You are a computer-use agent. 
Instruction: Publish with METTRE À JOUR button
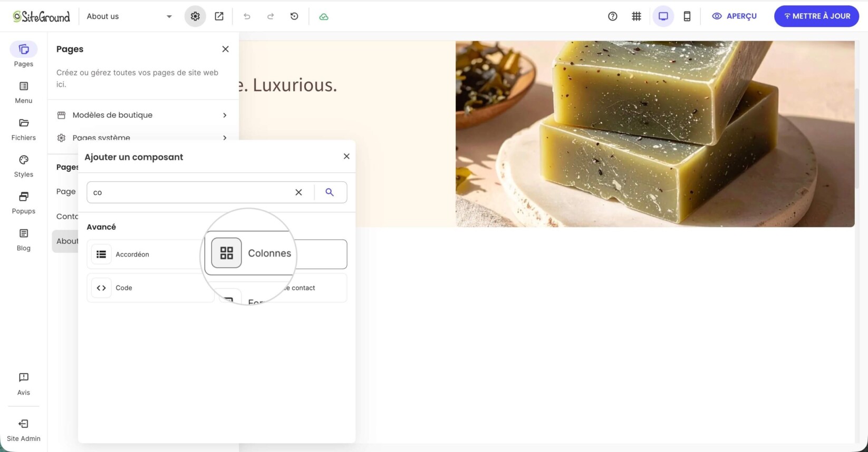pyautogui.click(x=816, y=16)
